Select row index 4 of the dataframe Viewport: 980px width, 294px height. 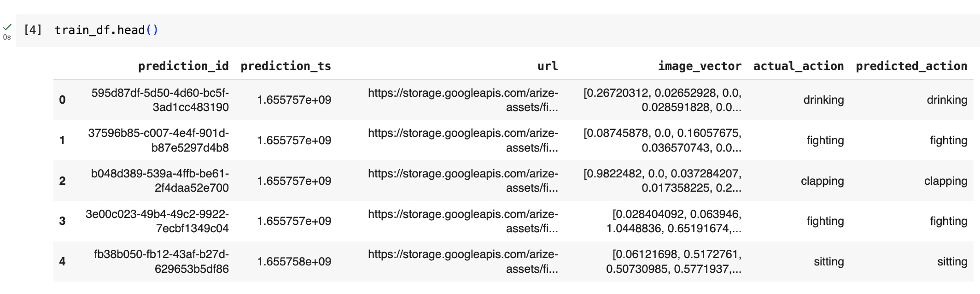coord(62,262)
